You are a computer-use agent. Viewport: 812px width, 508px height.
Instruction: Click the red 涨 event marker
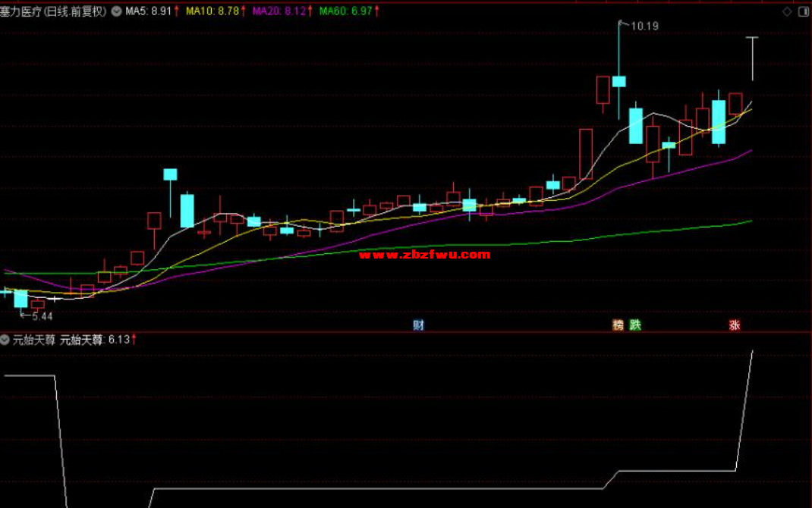(735, 325)
